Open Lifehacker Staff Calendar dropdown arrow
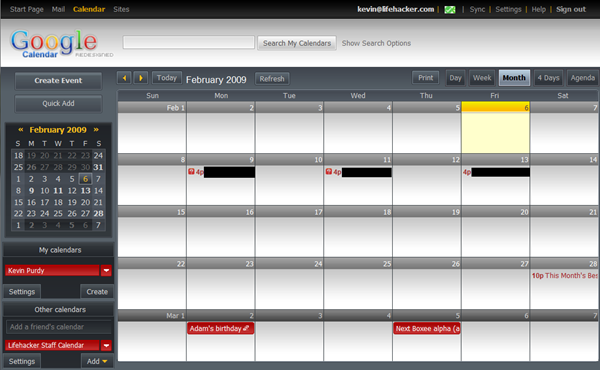600x370 pixels. [106, 345]
